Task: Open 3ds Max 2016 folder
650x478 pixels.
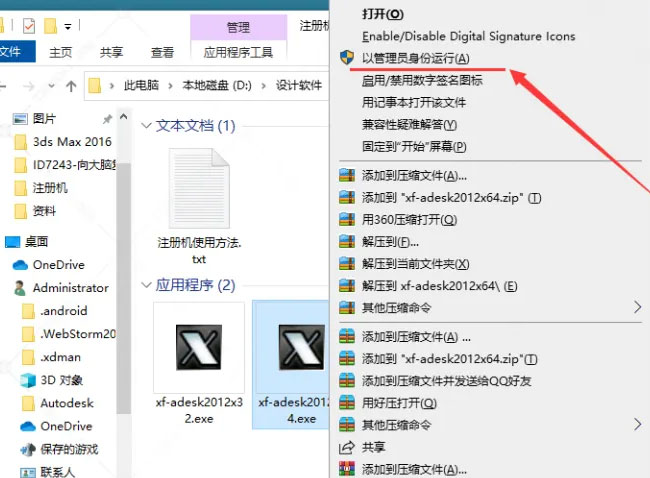Action: (x=72, y=142)
